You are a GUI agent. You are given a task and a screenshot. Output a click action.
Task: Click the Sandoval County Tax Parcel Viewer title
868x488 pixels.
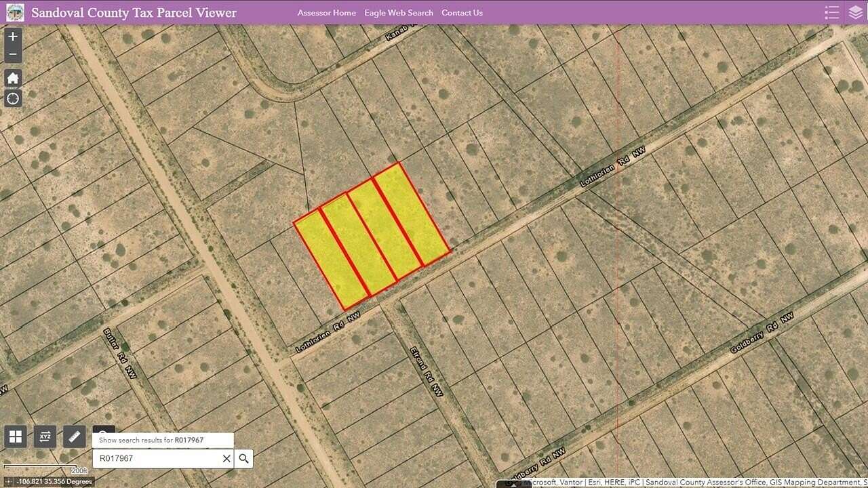pos(134,12)
